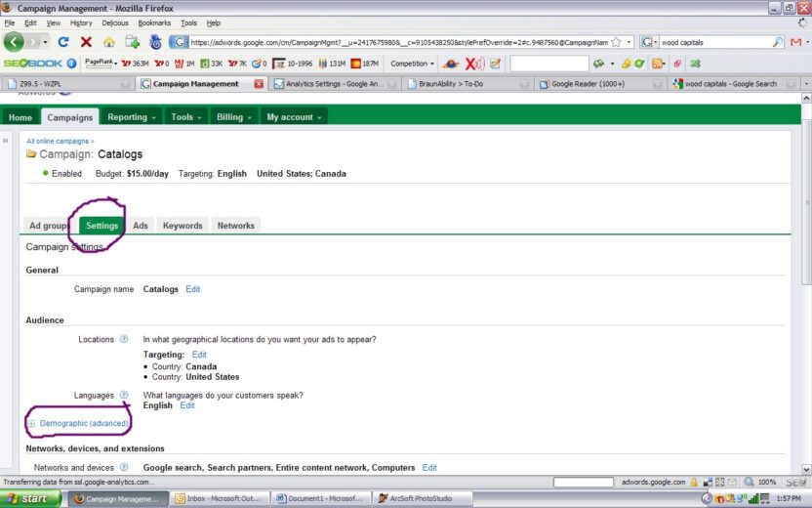Click the orange RSS feed toolbar icon
The width and height of the screenshot is (812, 508).
click(657, 63)
